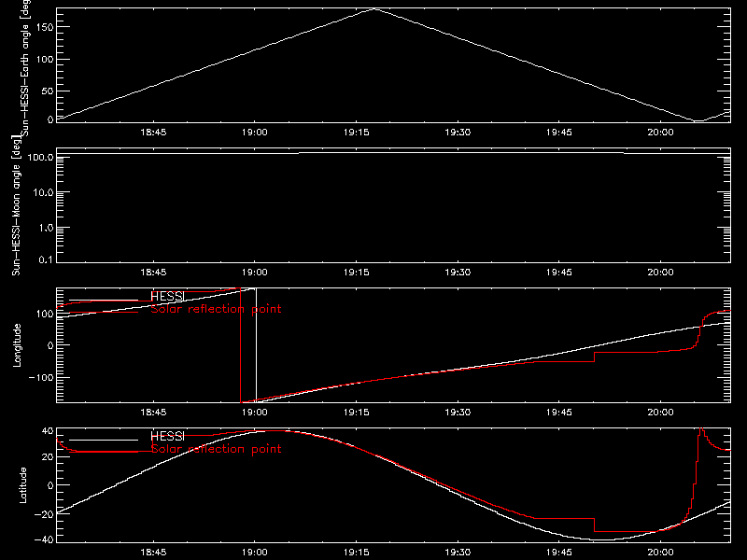
Task: Click the 100.0 tick on Moon angle plot
Action: (40, 157)
